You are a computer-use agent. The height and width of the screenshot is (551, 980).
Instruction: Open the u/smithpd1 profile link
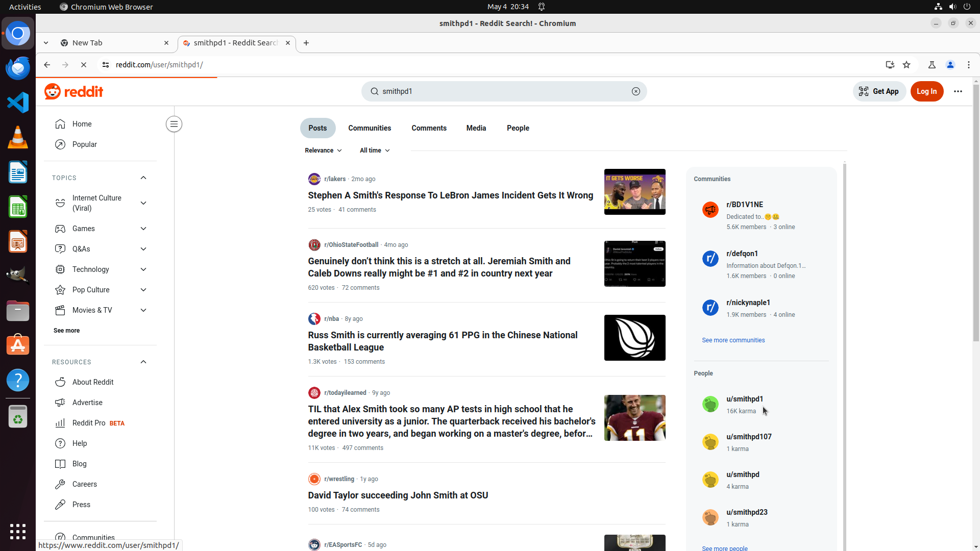tap(744, 399)
